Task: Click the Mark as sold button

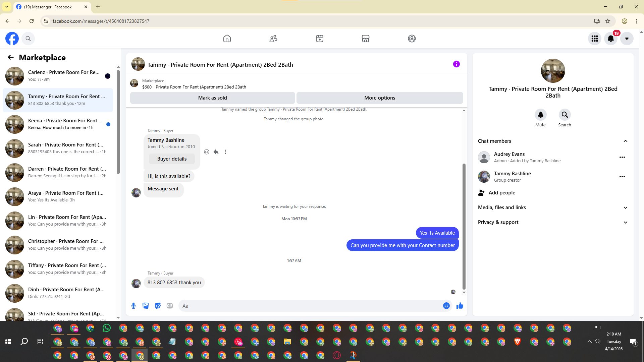Action: pyautogui.click(x=212, y=98)
